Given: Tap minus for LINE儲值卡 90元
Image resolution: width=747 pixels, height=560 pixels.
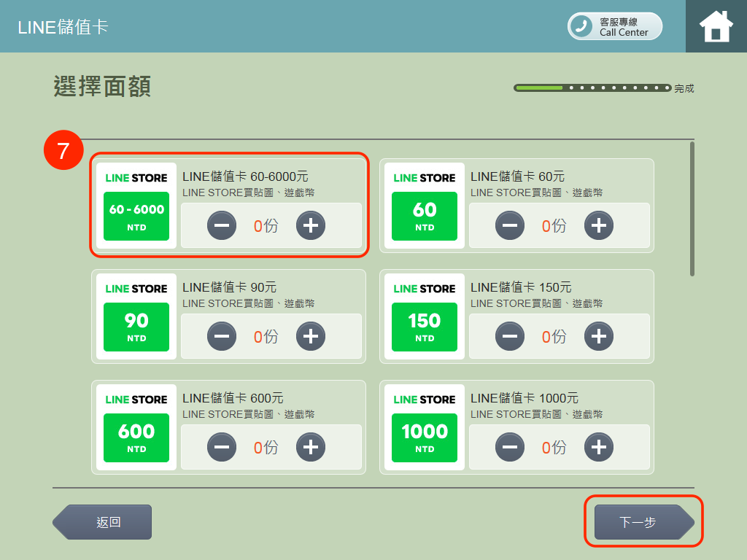Looking at the screenshot, I should tap(222, 336).
